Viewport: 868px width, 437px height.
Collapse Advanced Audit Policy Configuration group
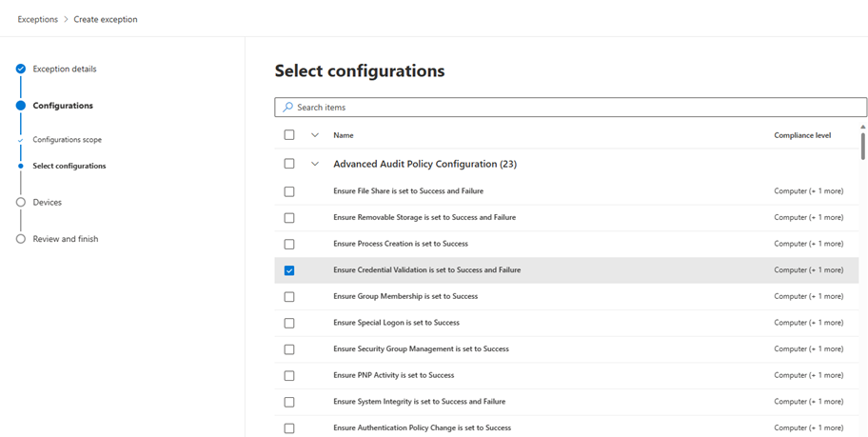coord(315,164)
